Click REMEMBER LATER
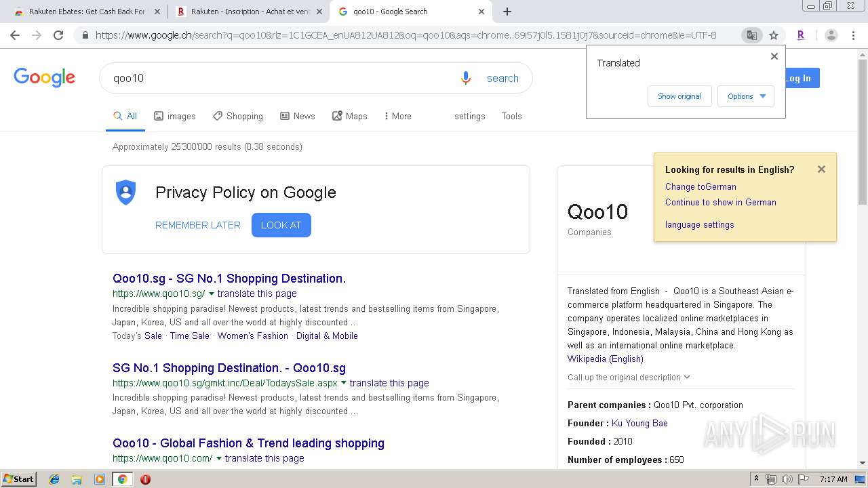 coord(198,225)
